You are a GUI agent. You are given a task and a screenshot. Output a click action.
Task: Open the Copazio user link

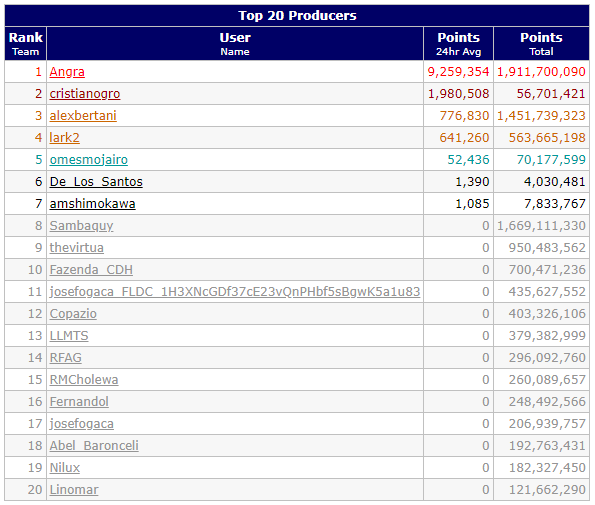click(73, 314)
